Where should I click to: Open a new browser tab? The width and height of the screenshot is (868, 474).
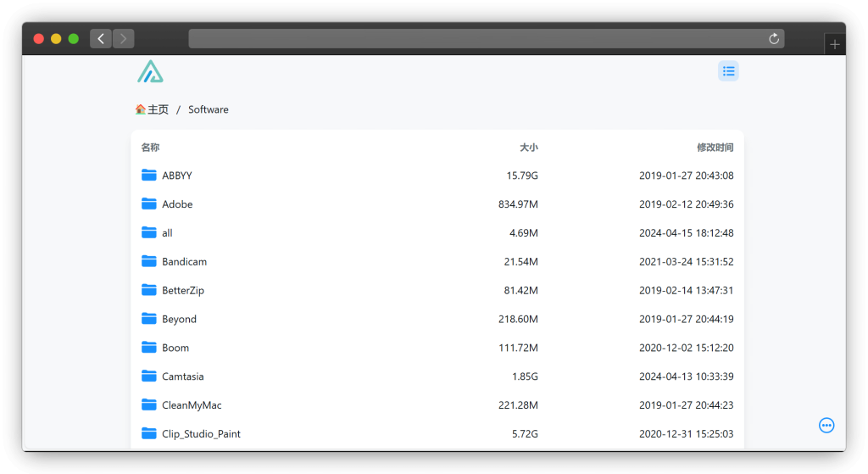pos(834,44)
